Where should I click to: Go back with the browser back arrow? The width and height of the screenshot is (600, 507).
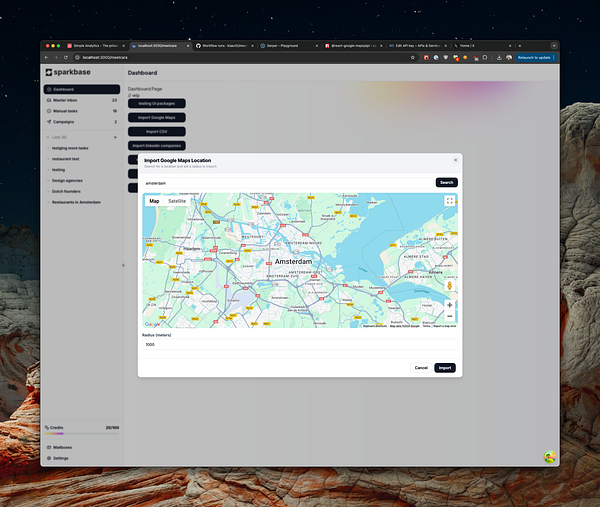click(x=46, y=57)
